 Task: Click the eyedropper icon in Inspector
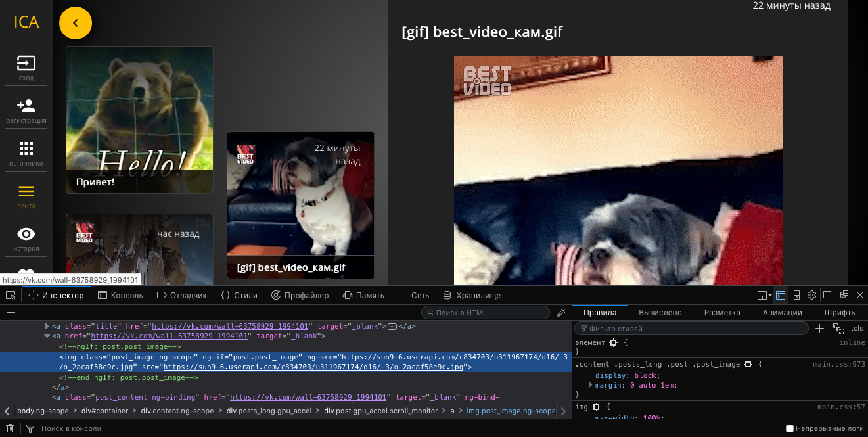(560, 313)
